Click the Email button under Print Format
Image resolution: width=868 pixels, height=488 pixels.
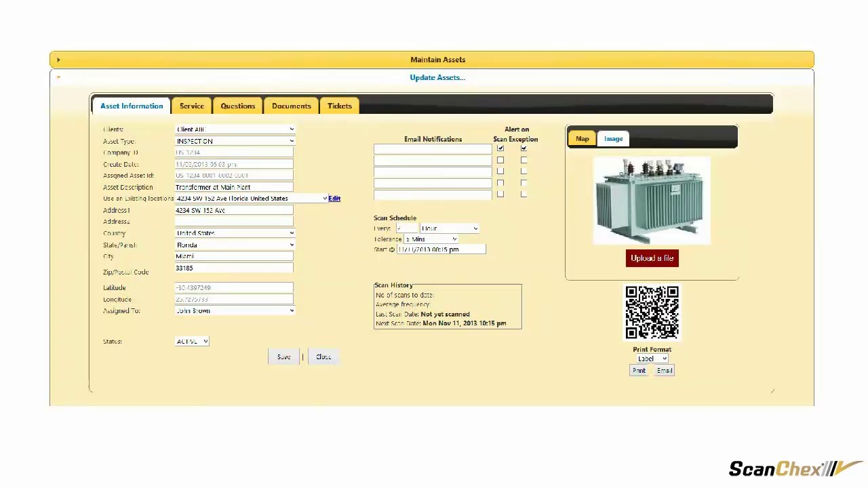pos(665,371)
